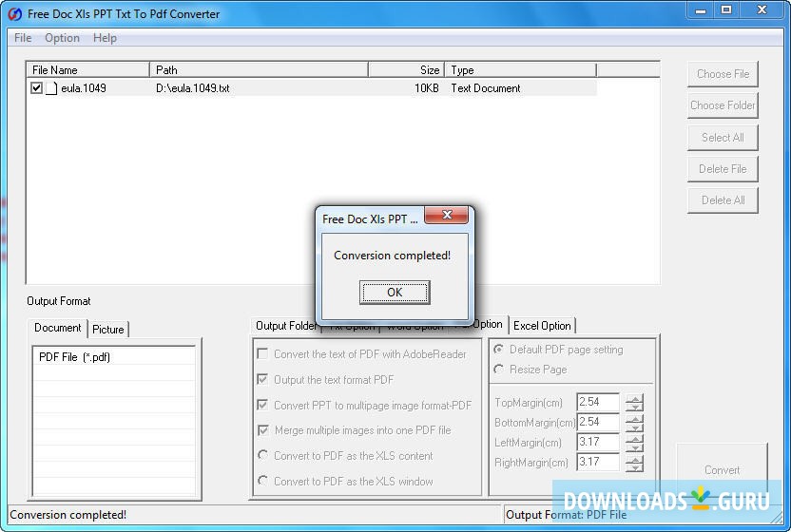Click the Text Document type cell
The width and height of the screenshot is (791, 532).
click(x=485, y=88)
